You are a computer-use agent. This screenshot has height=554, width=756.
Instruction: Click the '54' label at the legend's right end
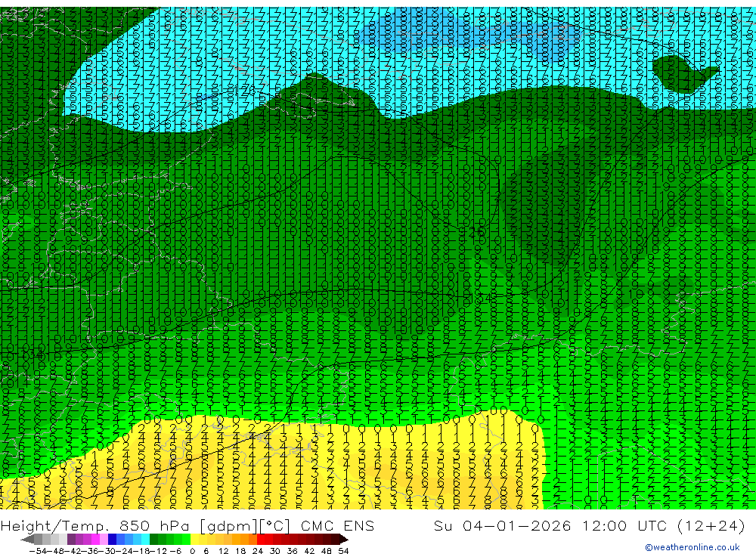[x=343, y=551]
